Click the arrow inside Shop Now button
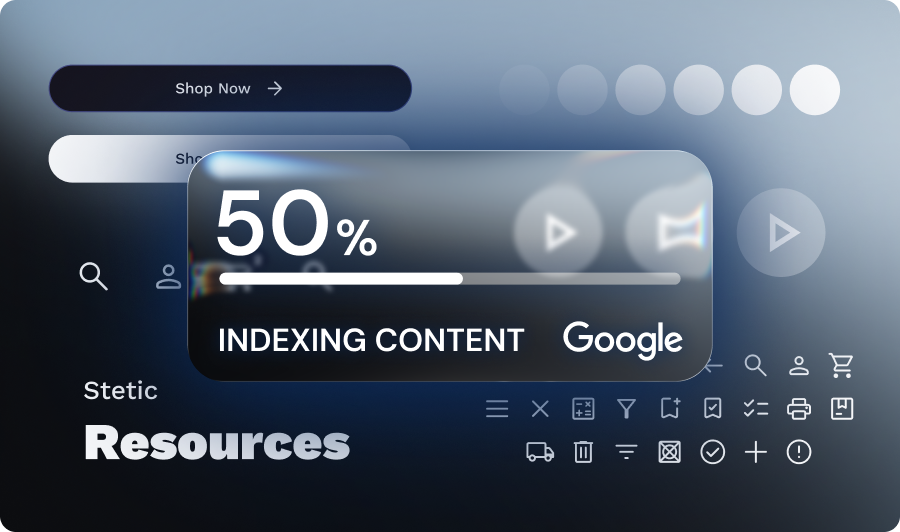Screen dimensions: 900x532 tap(275, 88)
